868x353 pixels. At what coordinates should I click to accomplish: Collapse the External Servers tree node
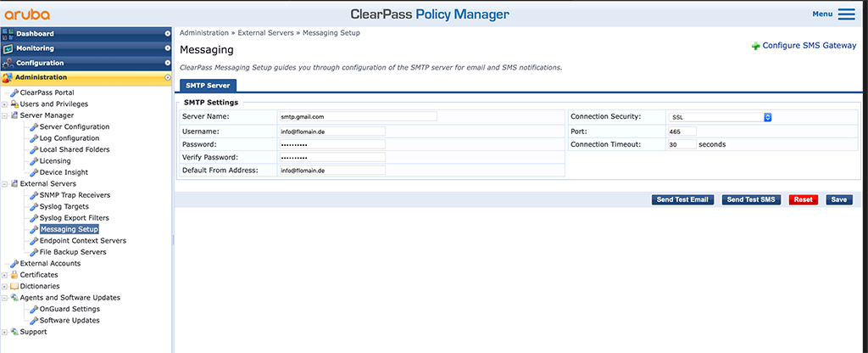pos(4,184)
